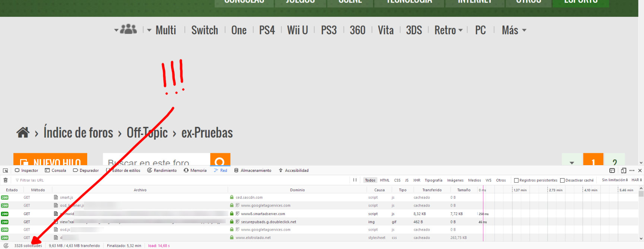Expand the community icon dropdown arrow
The height and width of the screenshot is (249, 644).
pos(116,30)
